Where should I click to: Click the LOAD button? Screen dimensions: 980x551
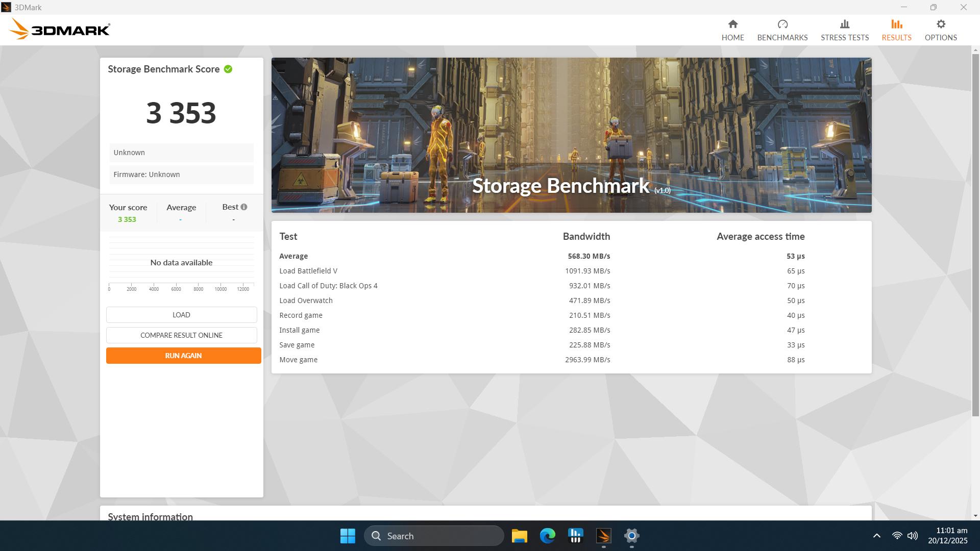pos(181,315)
